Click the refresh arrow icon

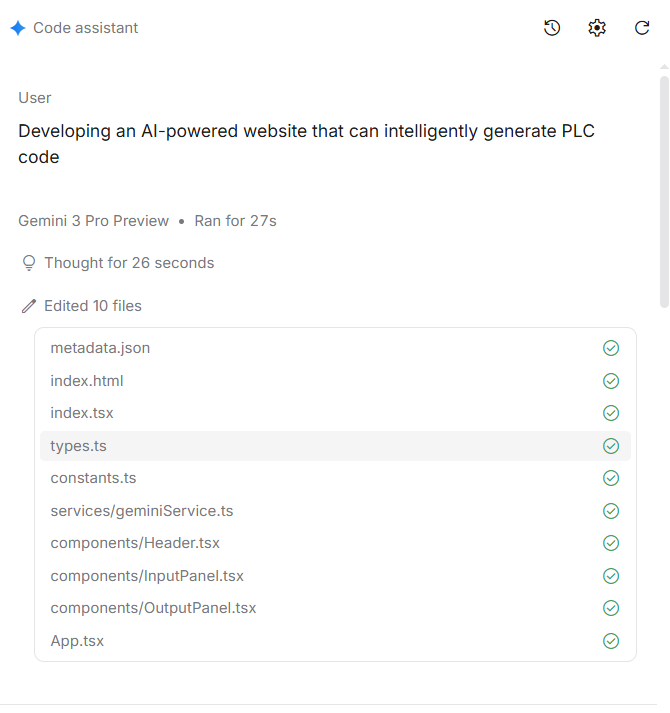pyautogui.click(x=642, y=28)
